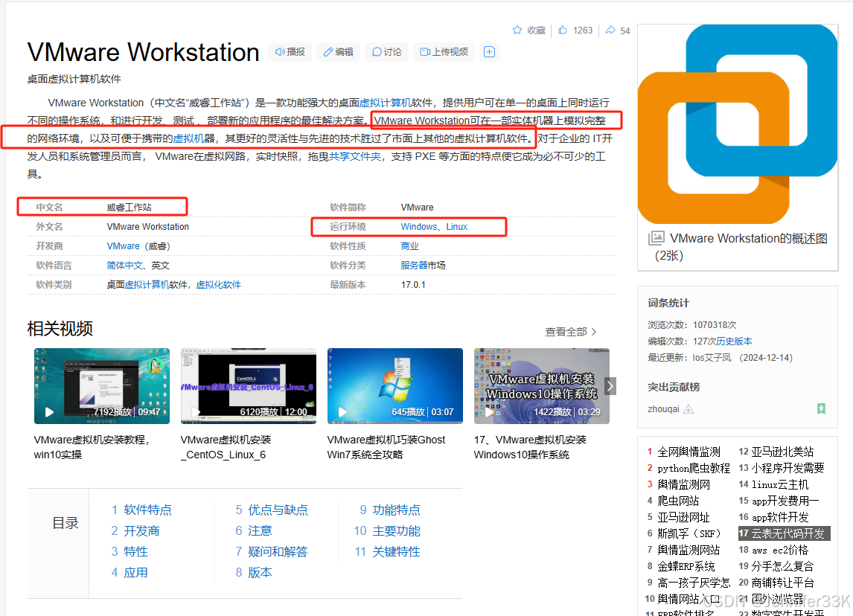
Task: Click the thumbs-up like icon beside 1263
Action: pos(563,30)
